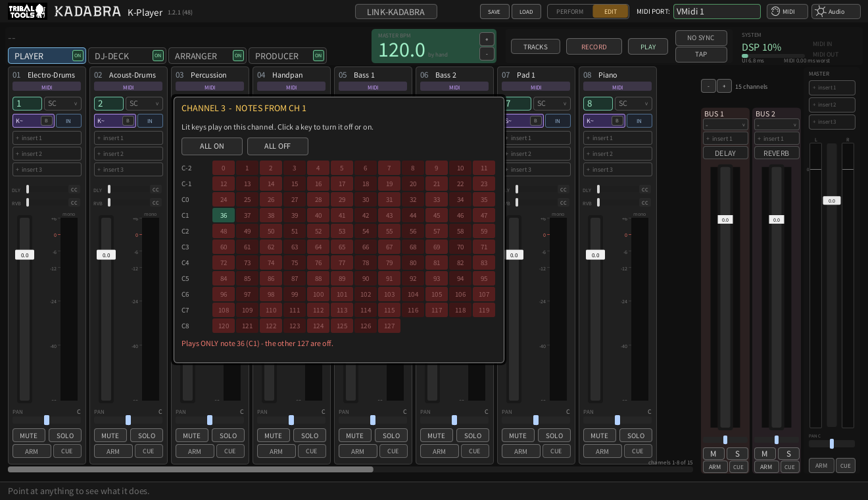The image size is (868, 500).
Task: Click the horizontal channel scrollbar
Action: pos(191,470)
